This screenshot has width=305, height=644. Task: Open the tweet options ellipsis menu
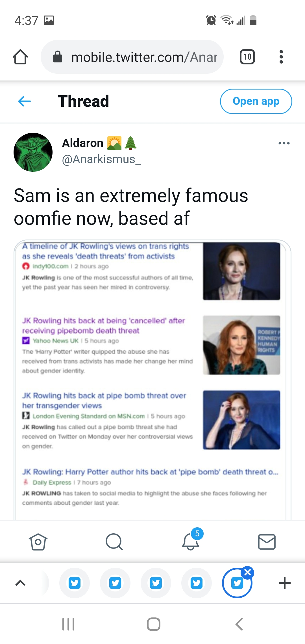click(x=284, y=143)
